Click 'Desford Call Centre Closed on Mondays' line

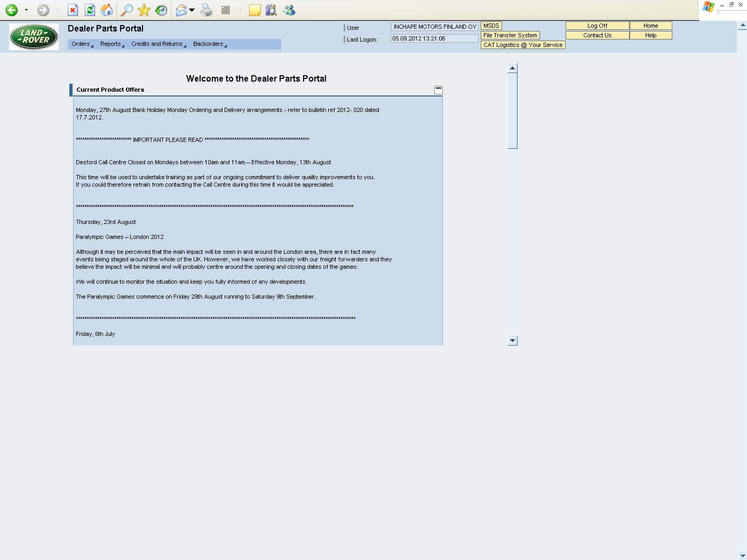(203, 162)
